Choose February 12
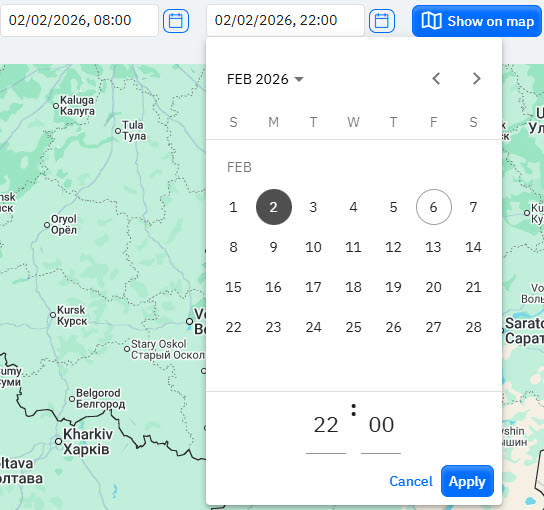Screen dimensions: 544x510 point(393,247)
